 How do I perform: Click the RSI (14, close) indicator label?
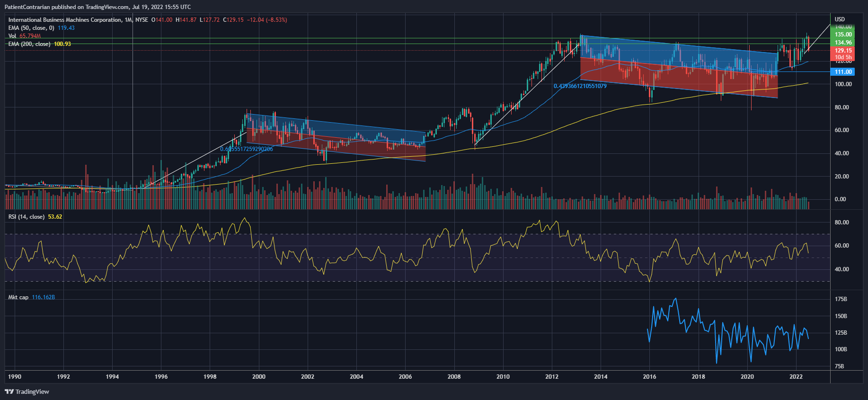tap(27, 217)
